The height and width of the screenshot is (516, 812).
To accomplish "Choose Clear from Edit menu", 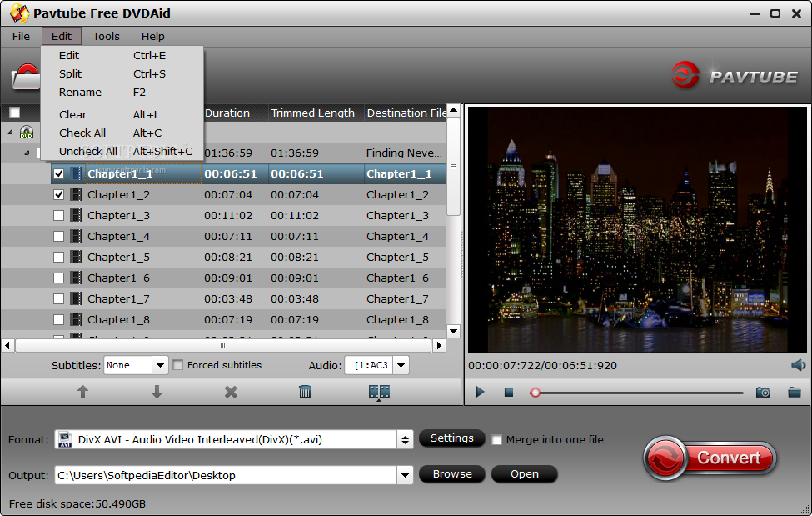I will [122, 114].
